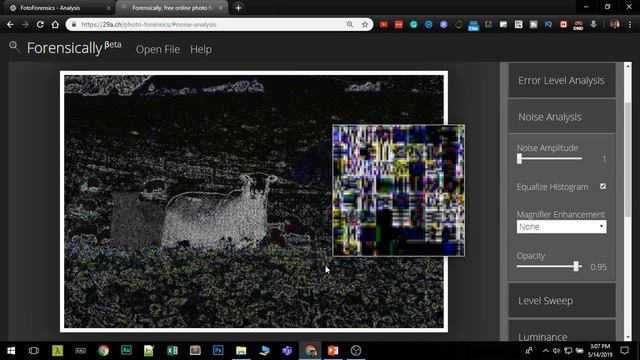This screenshot has width=640, height=360.
Task: Click the purple hexagon extension icon
Action: coord(444,24)
